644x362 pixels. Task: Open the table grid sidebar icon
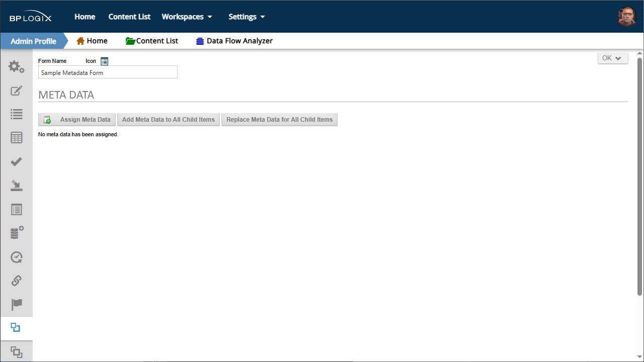coord(16,138)
